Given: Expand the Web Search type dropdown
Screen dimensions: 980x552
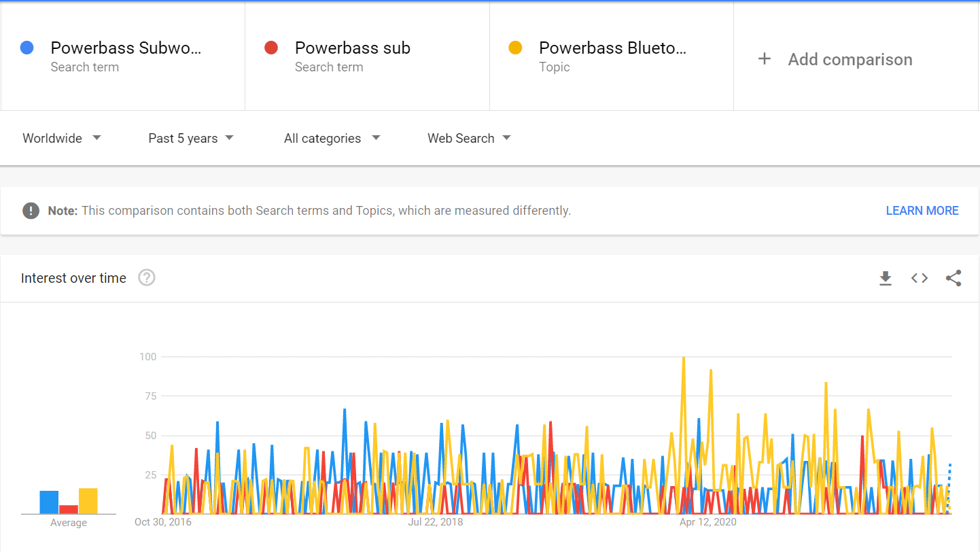Looking at the screenshot, I should pos(469,138).
